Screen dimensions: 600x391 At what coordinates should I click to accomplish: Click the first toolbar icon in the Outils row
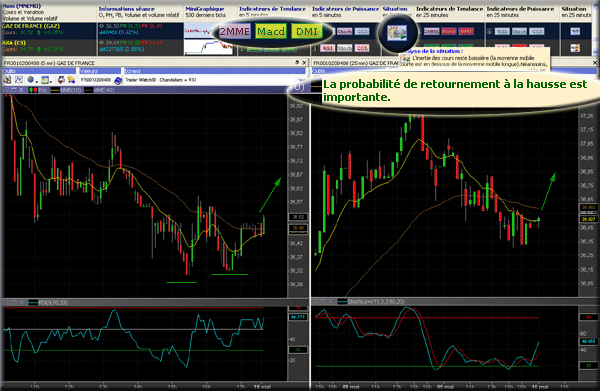pyautogui.click(x=7, y=80)
